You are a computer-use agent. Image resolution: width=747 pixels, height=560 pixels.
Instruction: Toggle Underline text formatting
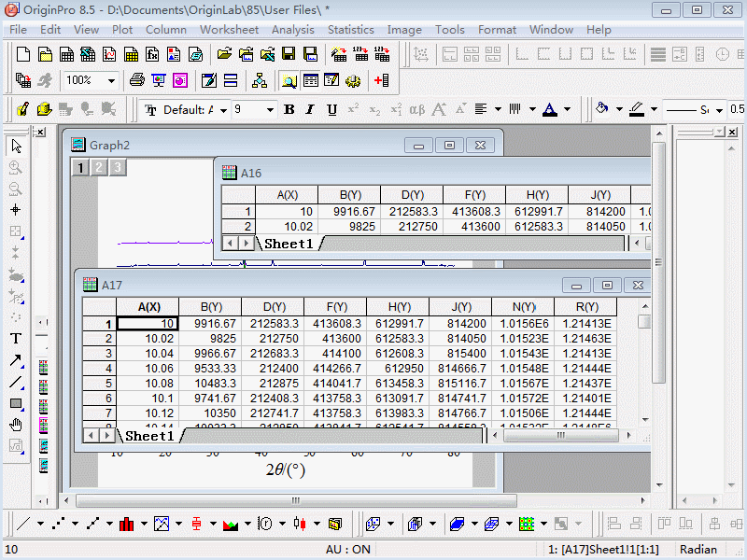[x=331, y=110]
